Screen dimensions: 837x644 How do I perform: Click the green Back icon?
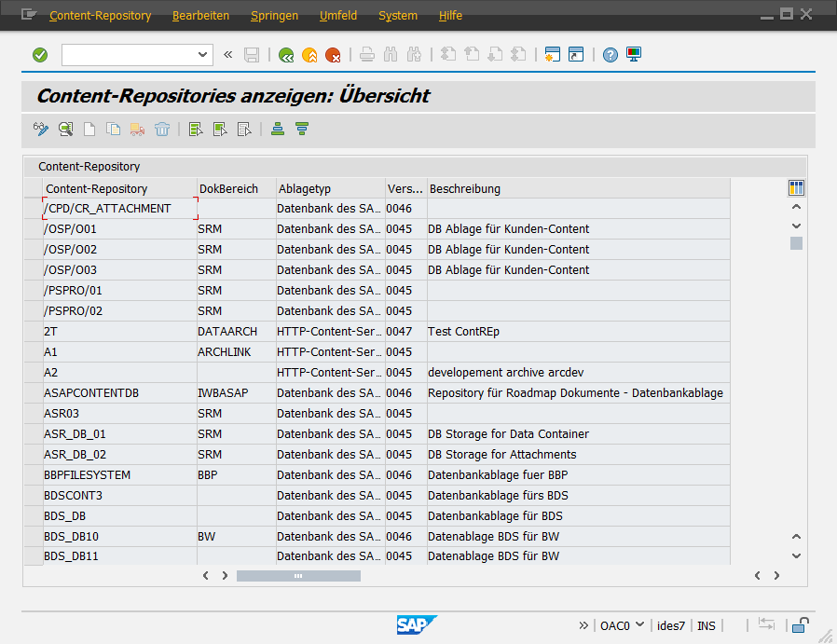pos(286,55)
